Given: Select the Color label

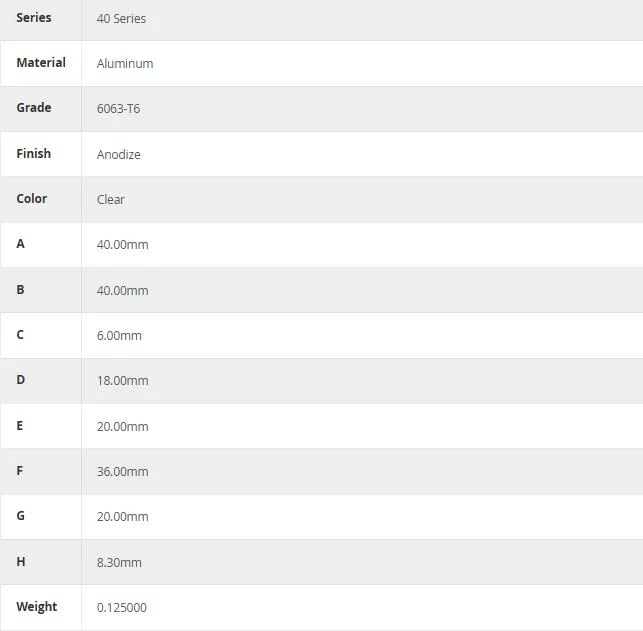Looking at the screenshot, I should [x=32, y=199].
